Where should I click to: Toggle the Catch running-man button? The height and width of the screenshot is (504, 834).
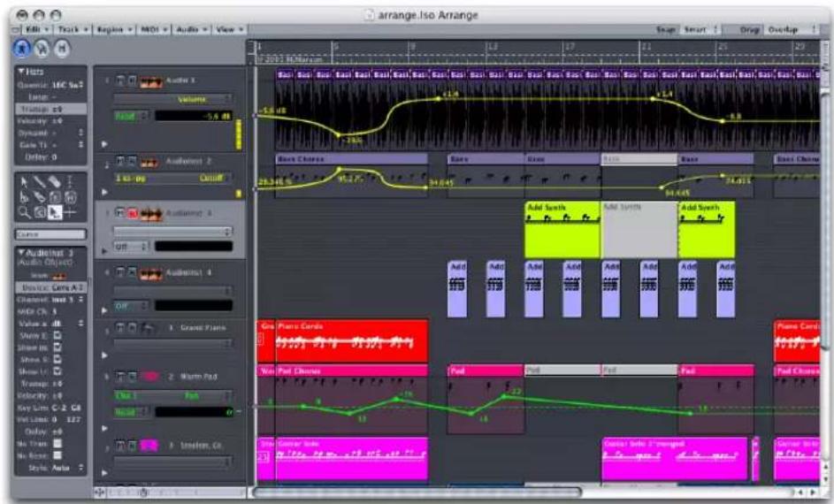[x=22, y=49]
